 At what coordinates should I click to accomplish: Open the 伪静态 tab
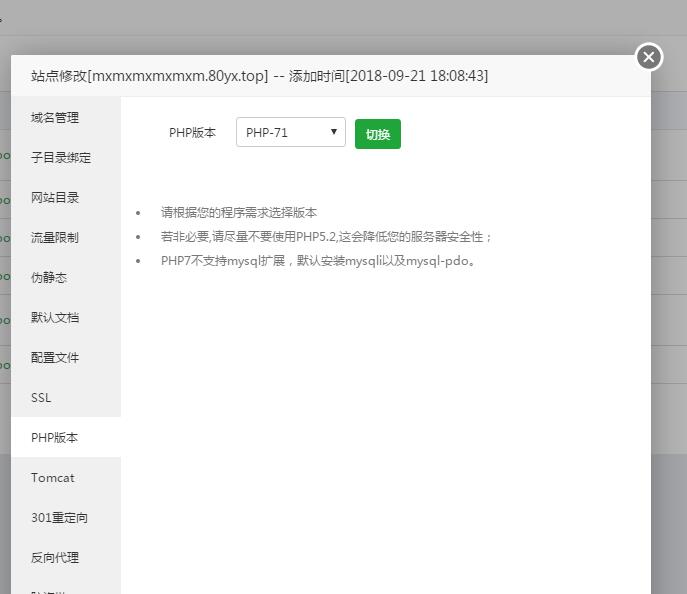coord(49,277)
